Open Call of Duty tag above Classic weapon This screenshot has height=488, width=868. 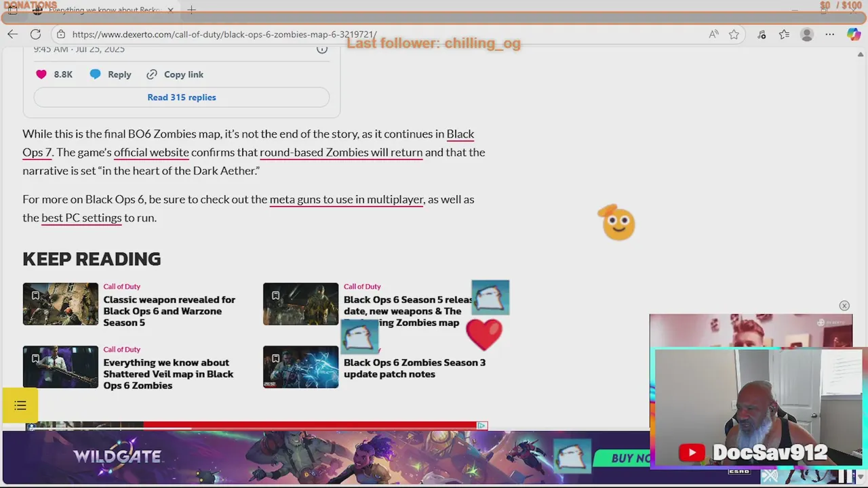click(121, 286)
